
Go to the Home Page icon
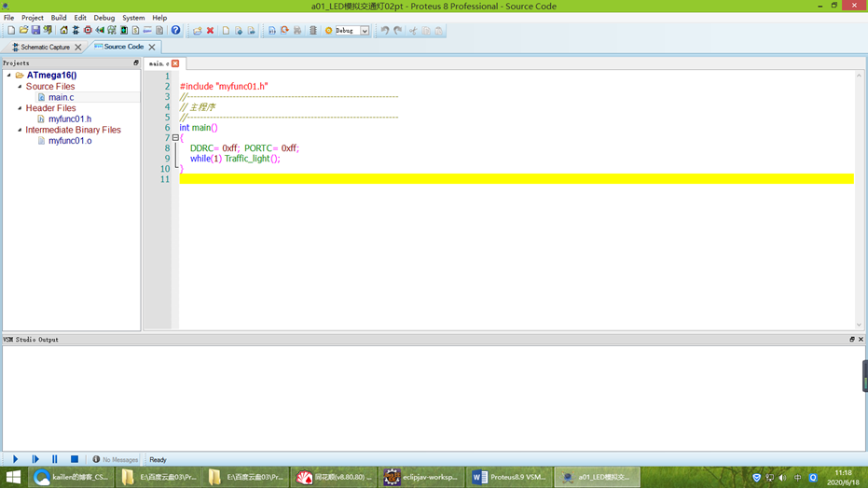[x=63, y=31]
